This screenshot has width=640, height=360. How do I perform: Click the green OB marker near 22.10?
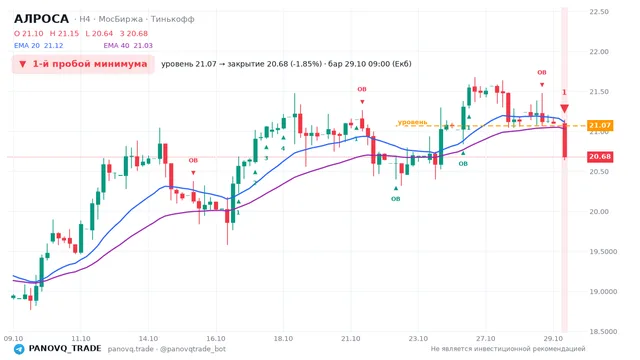tap(396, 199)
